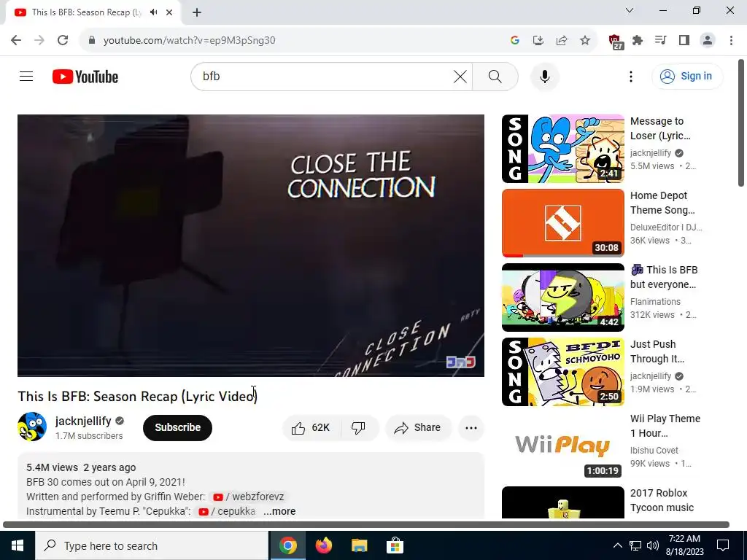Clear the search box with X
747x560 pixels.
[460, 77]
